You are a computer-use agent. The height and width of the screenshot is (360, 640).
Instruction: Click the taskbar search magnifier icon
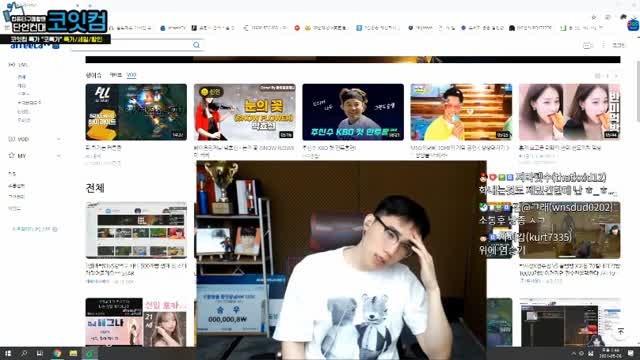[x=24, y=353]
